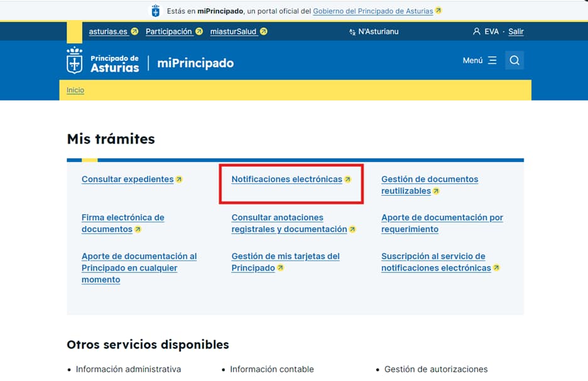Click the search magnifier icon

pos(514,60)
